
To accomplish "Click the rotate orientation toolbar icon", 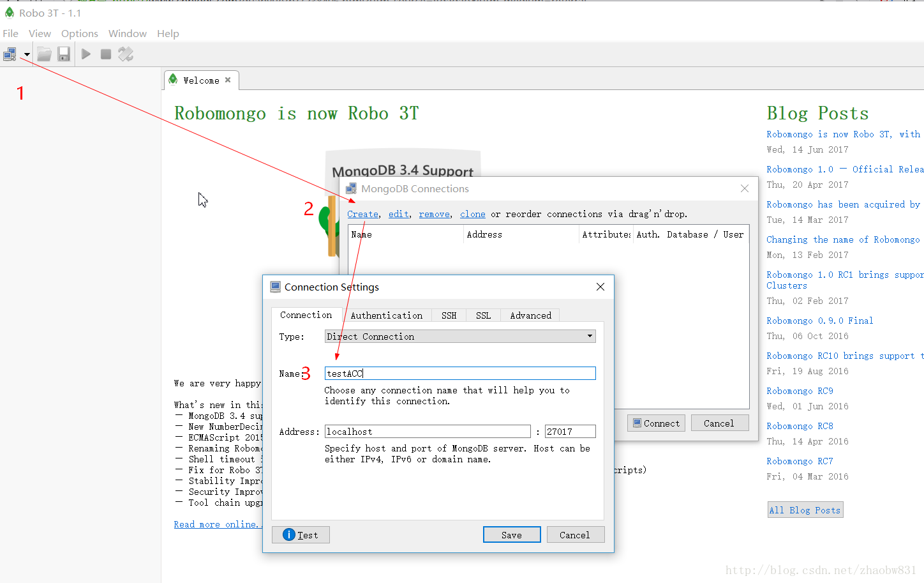I will pos(126,54).
